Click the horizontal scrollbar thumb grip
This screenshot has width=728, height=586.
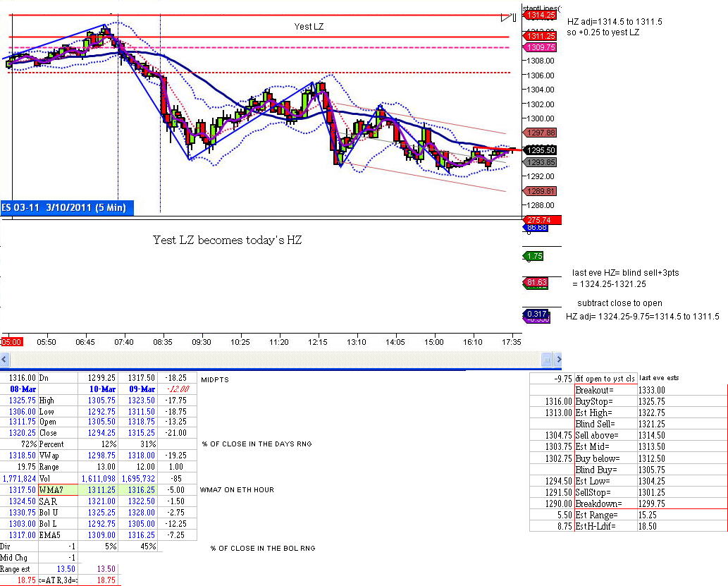pyautogui.click(x=547, y=359)
